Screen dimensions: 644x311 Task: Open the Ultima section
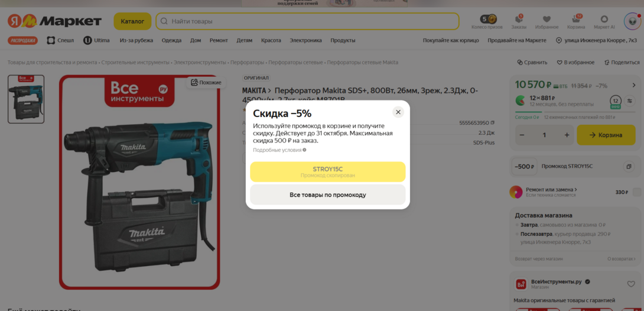coord(96,40)
